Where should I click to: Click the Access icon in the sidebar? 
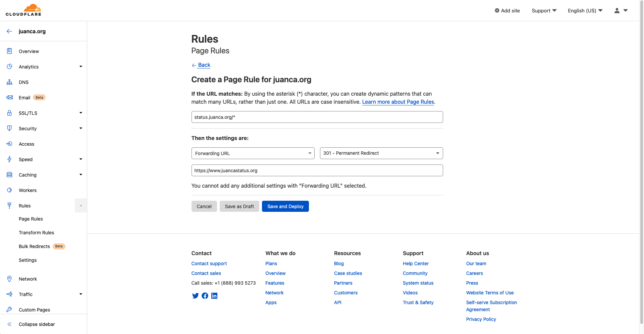tap(9, 144)
